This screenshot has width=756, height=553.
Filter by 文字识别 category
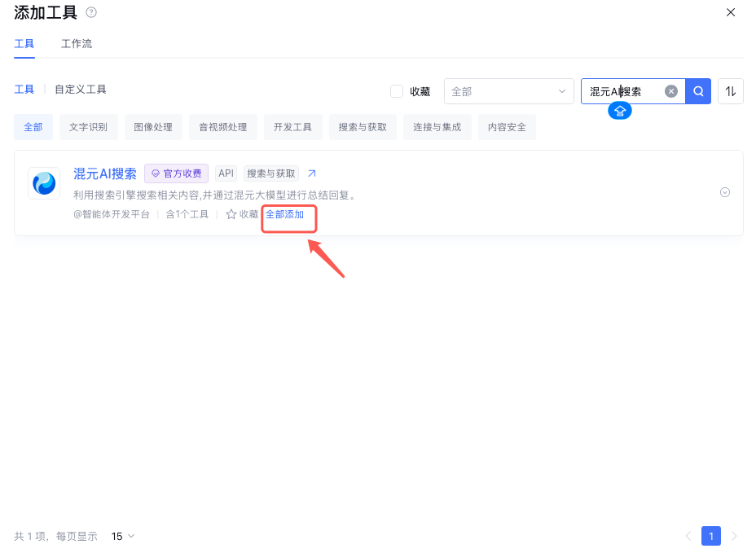88,127
